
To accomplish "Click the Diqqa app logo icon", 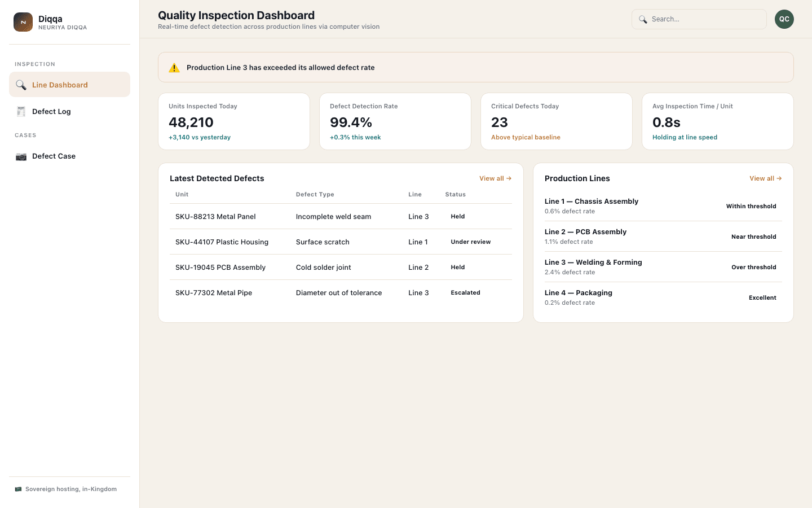I will point(23,22).
